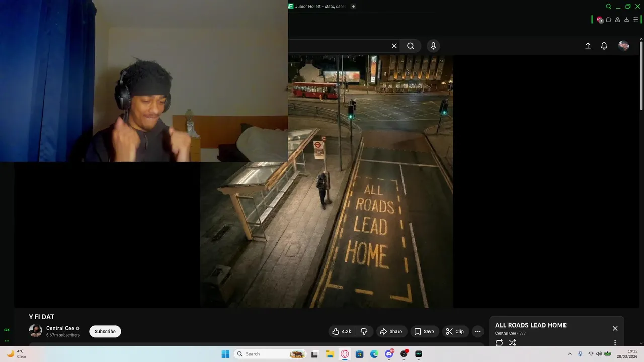Clear the YouTube search box with X
The width and height of the screenshot is (644, 362).
click(x=394, y=46)
